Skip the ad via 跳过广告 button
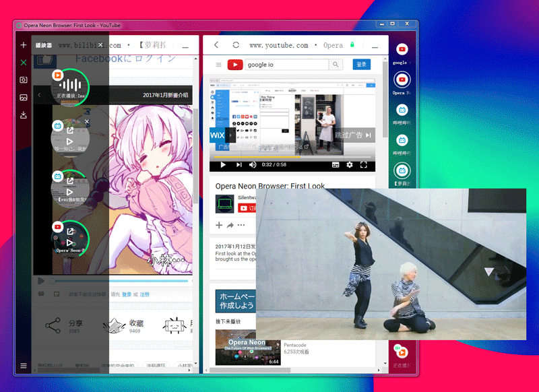The width and height of the screenshot is (539, 392). 354,135
